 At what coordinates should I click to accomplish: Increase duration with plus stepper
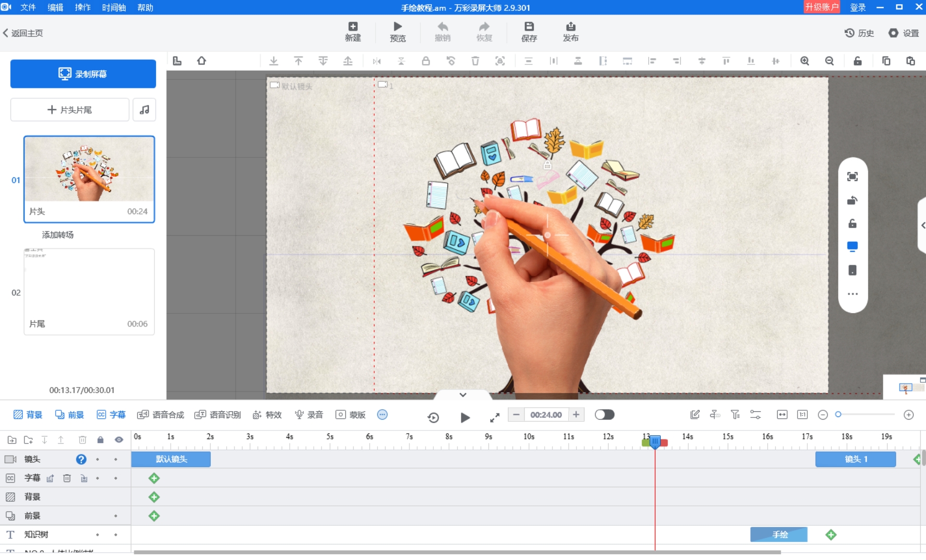(x=576, y=414)
